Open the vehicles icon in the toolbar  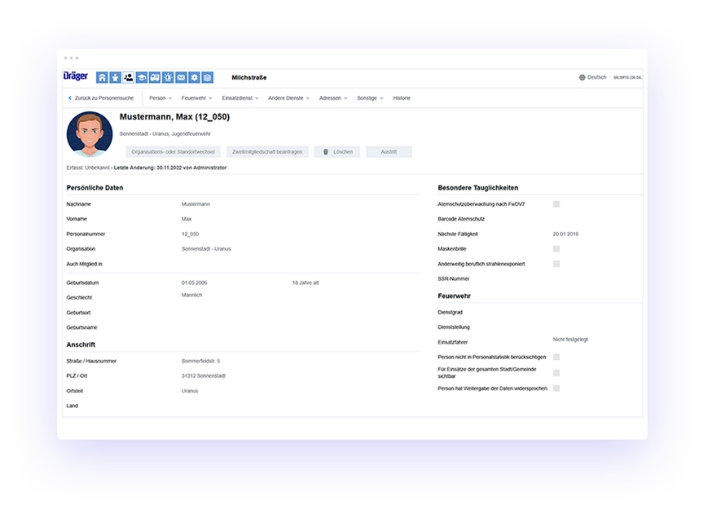coord(154,77)
